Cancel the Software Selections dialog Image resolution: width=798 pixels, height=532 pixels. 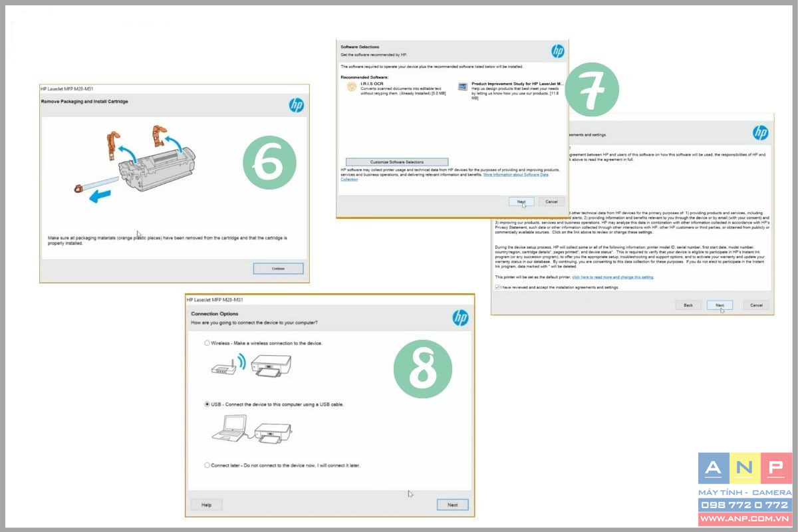click(551, 201)
